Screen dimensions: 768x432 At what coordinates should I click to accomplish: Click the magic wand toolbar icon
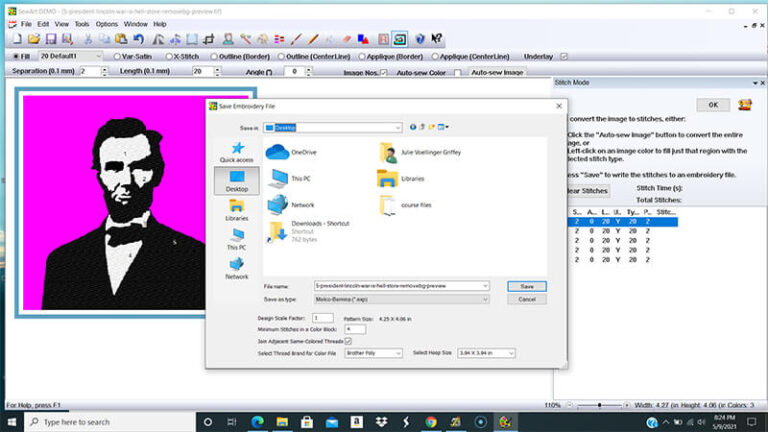(x=245, y=39)
